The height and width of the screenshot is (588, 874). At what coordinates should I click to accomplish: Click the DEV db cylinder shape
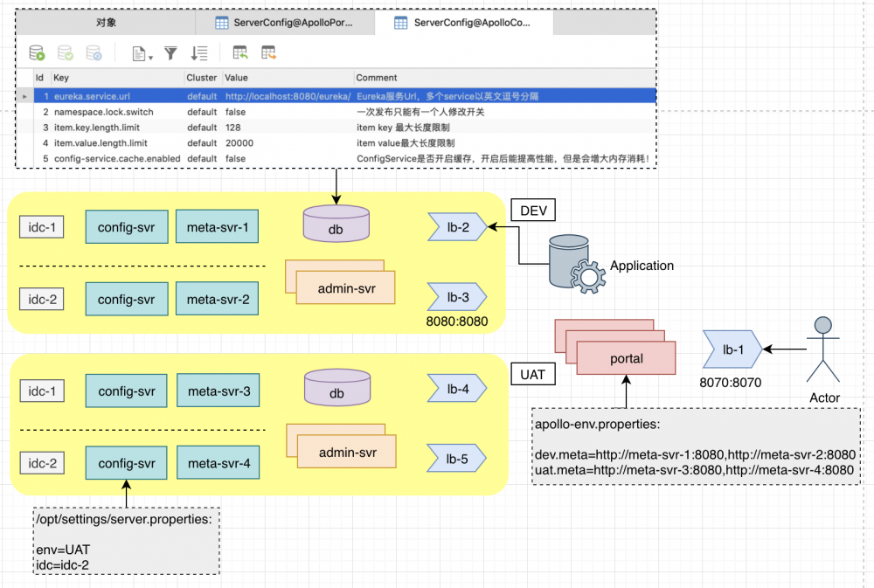point(336,223)
